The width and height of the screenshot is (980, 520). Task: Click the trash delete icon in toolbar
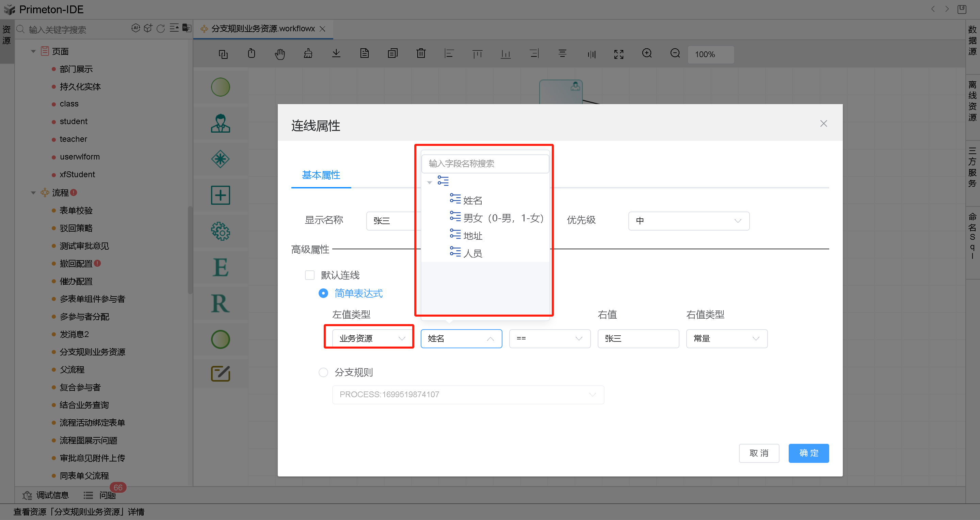421,54
